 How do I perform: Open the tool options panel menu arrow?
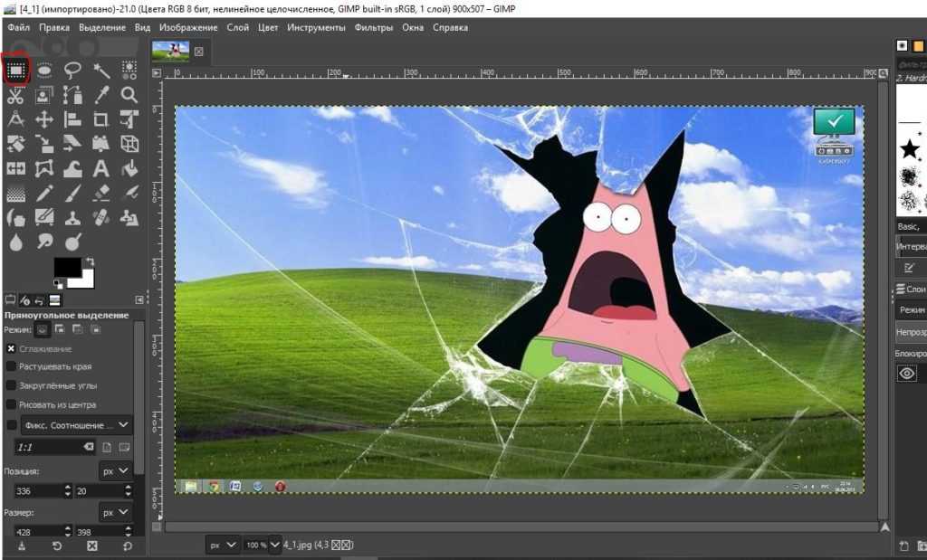pyautogui.click(x=139, y=300)
